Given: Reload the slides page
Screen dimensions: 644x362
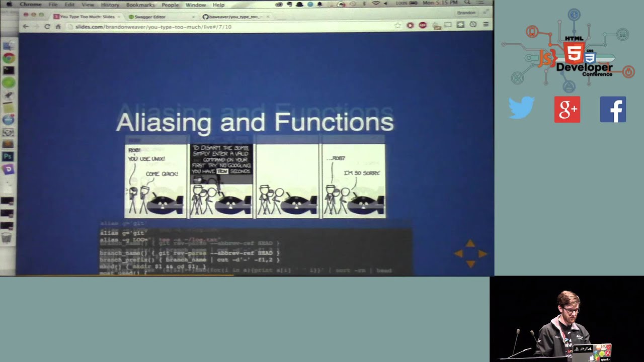Looking at the screenshot, I should (47, 26).
